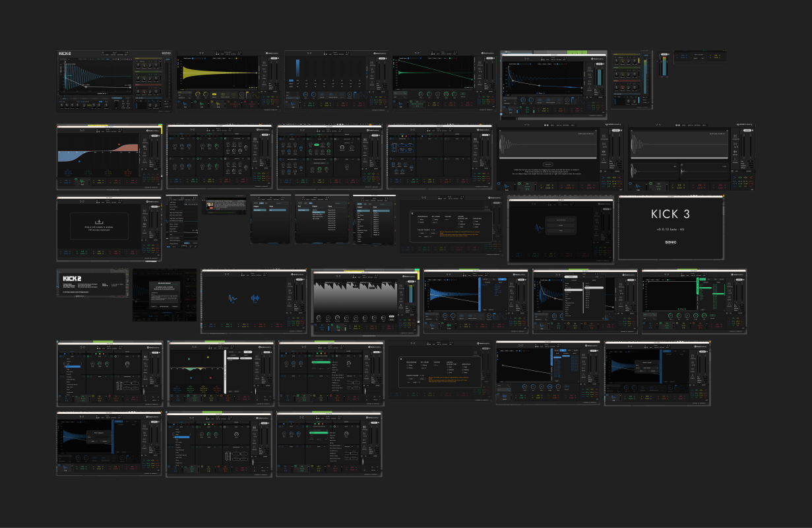Image resolution: width=812 pixels, height=528 pixels.
Task: Click the KICK 2 logo in top-left plugin
Action: tap(65, 53)
